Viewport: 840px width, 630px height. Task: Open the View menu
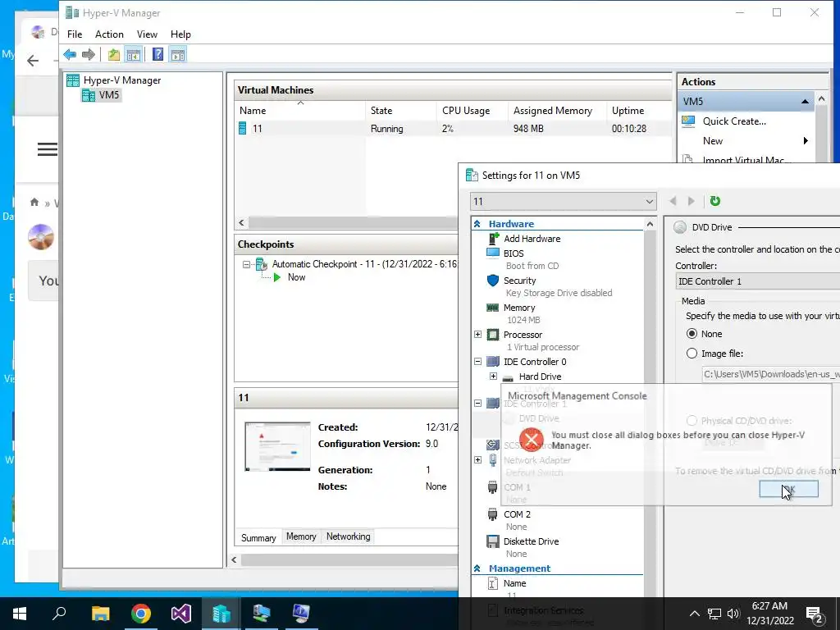(x=147, y=34)
